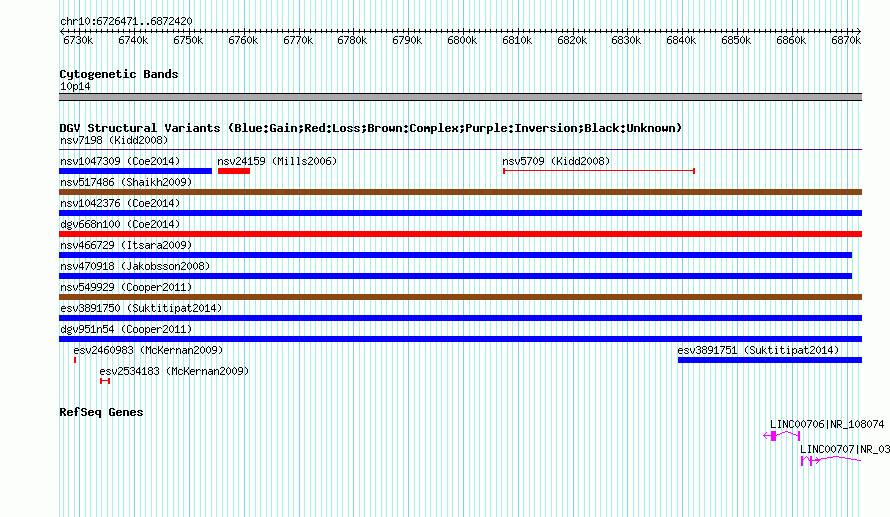Click the nsv7198 (Kidd2008) variant label
The image size is (890, 517).
(x=114, y=140)
